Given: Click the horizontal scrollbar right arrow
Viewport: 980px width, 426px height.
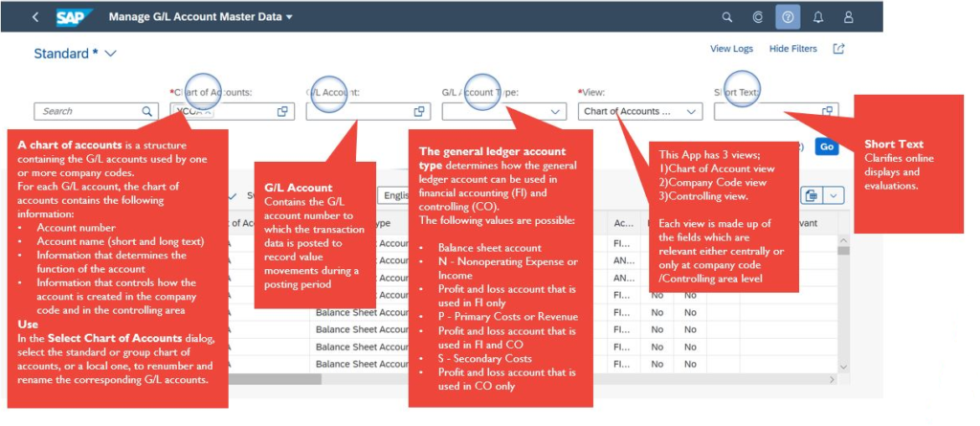Looking at the screenshot, I should 832,379.
